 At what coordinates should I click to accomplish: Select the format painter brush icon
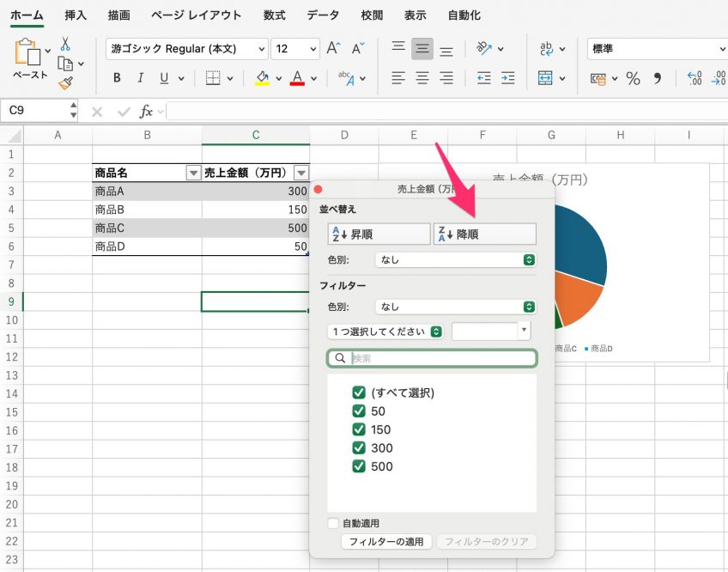click(x=65, y=83)
